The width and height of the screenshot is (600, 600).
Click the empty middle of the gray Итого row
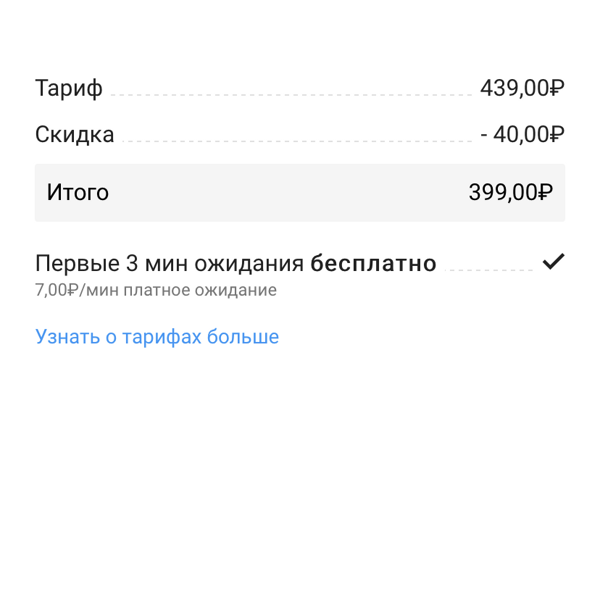[x=289, y=192]
